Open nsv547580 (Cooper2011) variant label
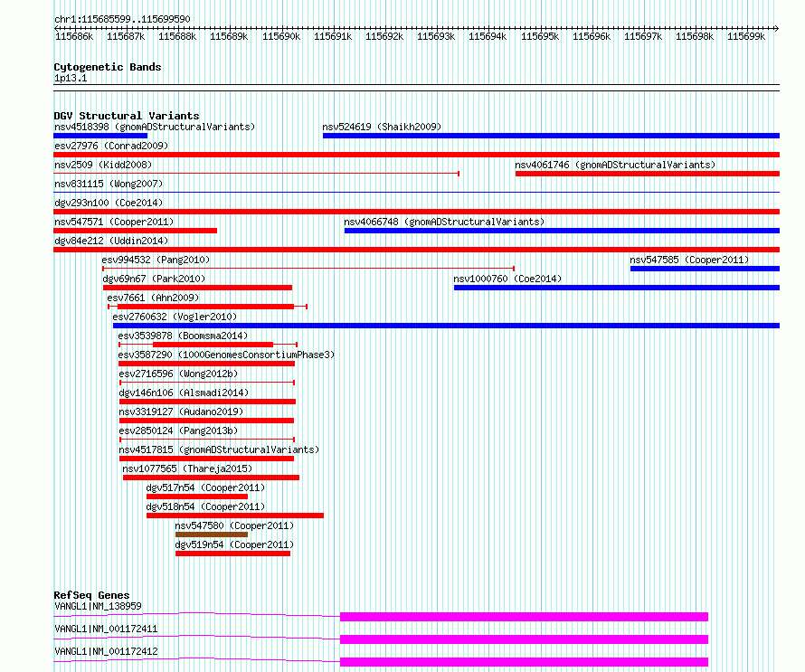Viewport: 805px width, 672px height. [x=234, y=525]
